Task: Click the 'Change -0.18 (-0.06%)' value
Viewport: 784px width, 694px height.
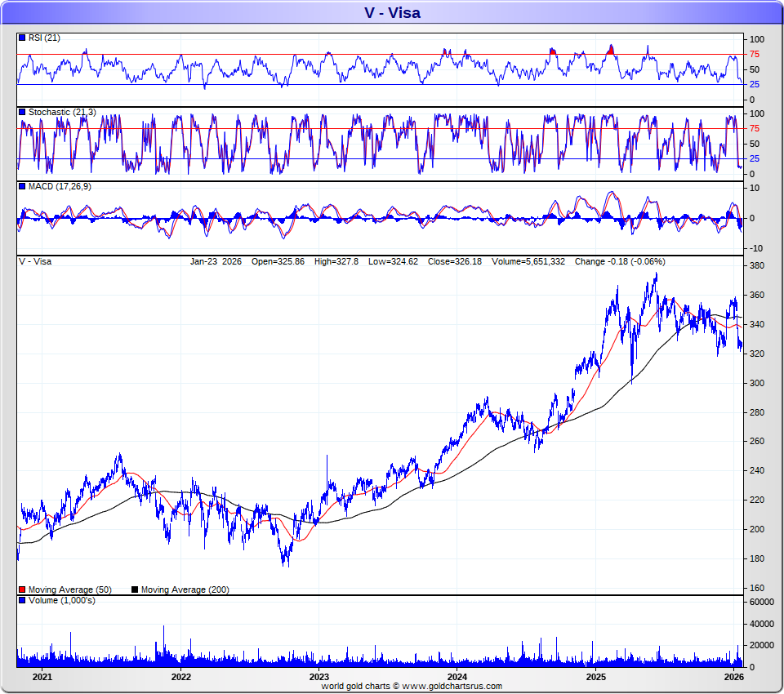Action: (x=620, y=261)
